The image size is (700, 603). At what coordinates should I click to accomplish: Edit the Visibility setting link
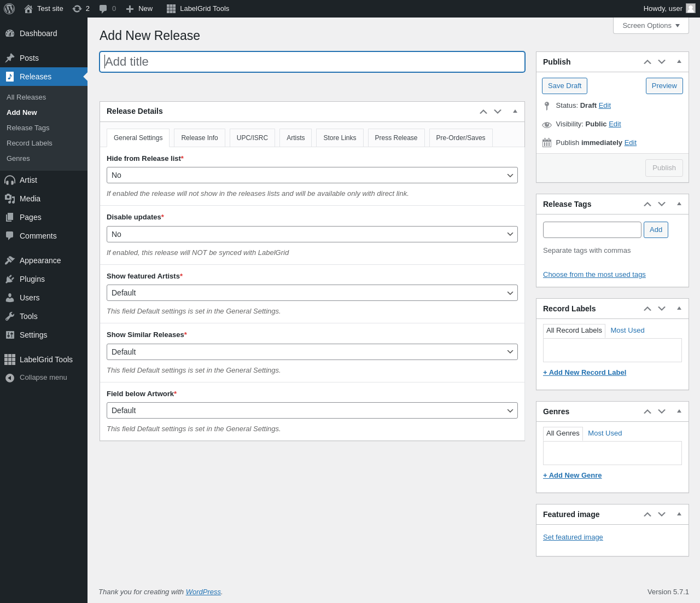615,124
